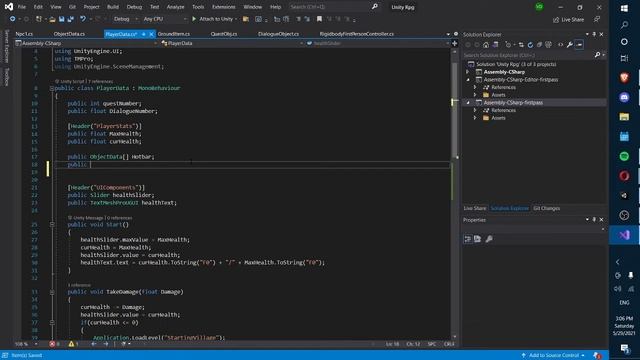Open the Debug menu

[x=134, y=7]
